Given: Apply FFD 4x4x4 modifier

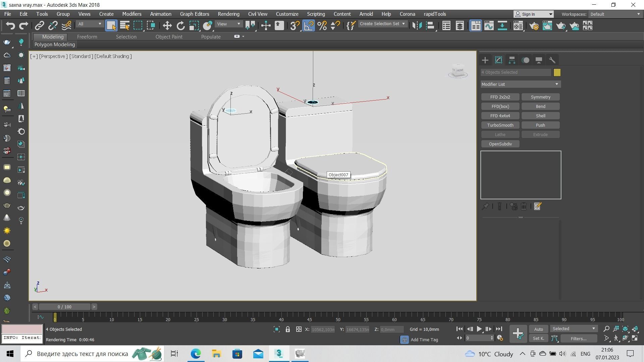Looking at the screenshot, I should click(x=500, y=116).
